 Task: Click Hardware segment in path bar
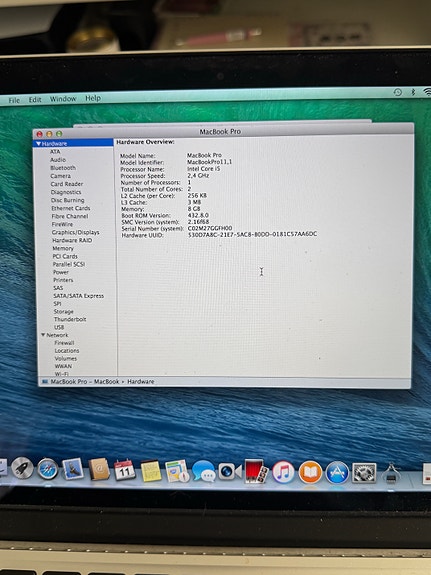140,382
